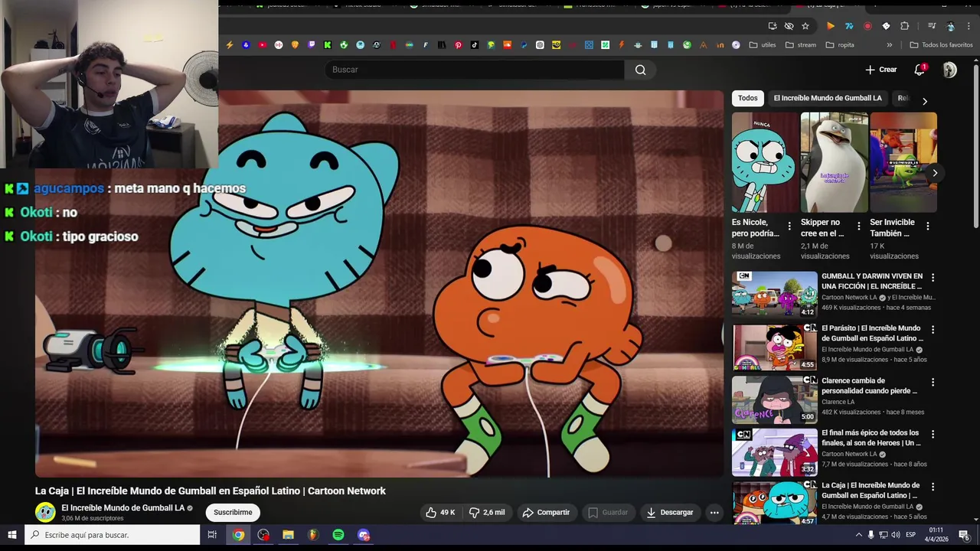Expand overflow bookmarks chevron
The image size is (980, 551).
[x=889, y=45]
